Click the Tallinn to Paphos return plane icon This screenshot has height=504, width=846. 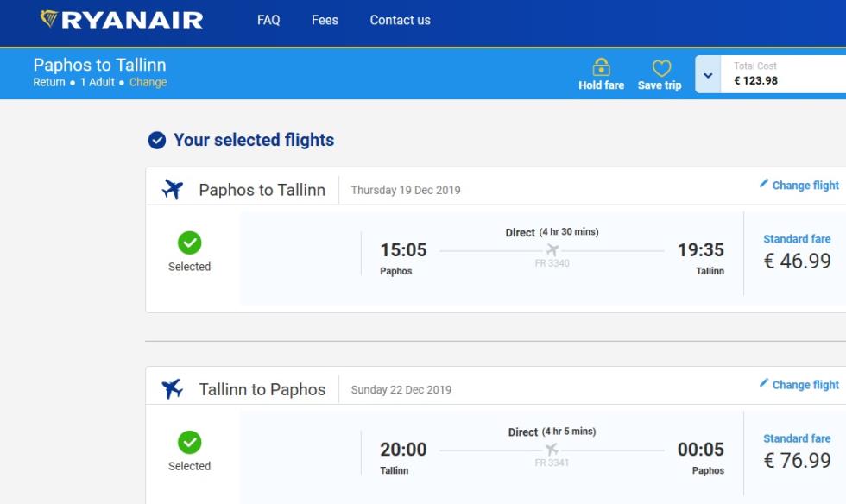173,389
